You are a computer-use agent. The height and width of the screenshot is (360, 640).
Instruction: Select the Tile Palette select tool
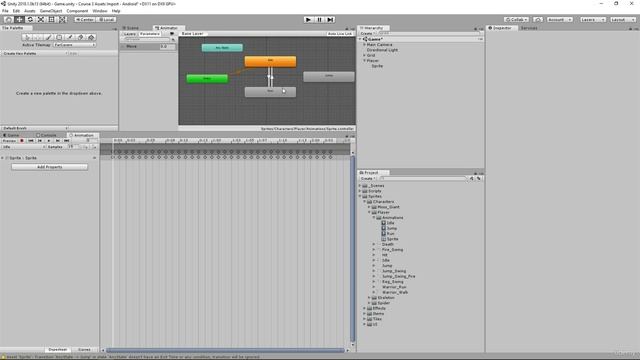pos(27,37)
